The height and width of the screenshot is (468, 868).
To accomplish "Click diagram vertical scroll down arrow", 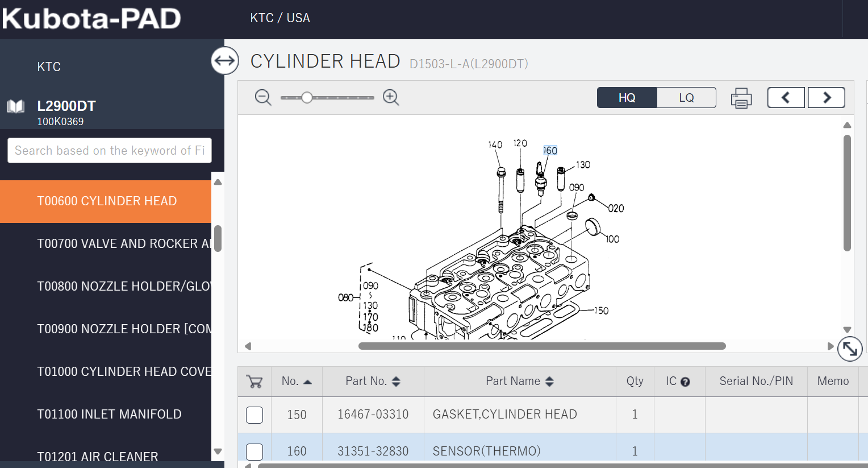I will coord(847,330).
